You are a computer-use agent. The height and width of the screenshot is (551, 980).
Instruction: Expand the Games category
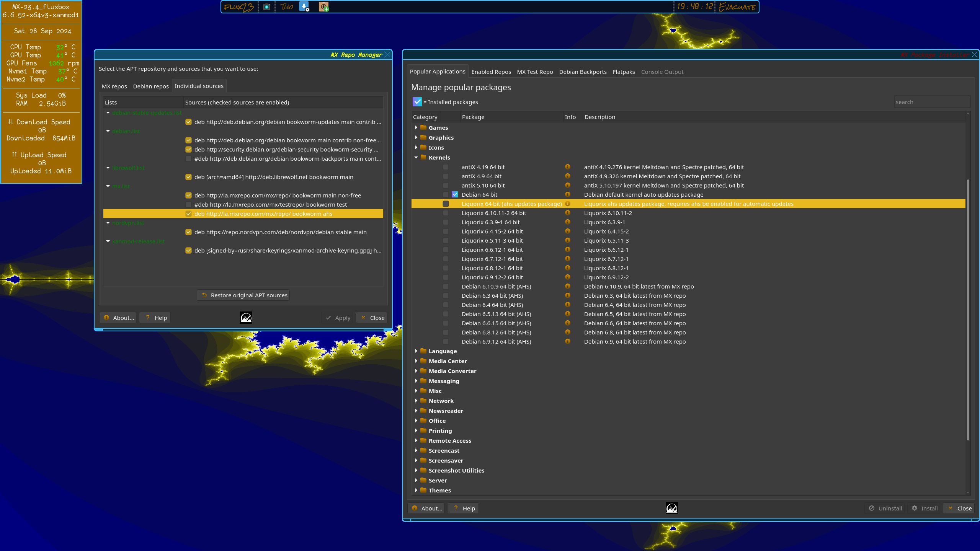point(416,127)
